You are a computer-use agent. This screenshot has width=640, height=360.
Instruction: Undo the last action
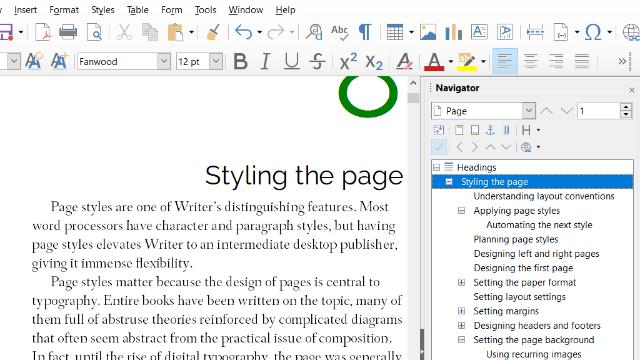tap(244, 32)
